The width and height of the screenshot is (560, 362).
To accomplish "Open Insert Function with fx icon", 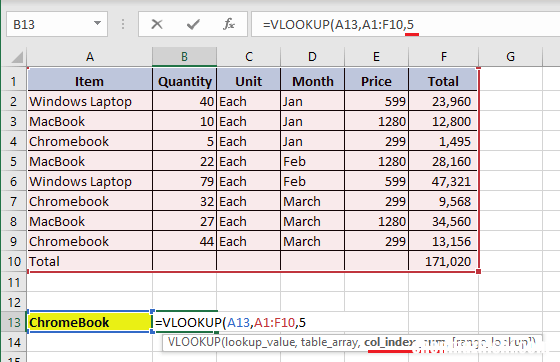I will click(229, 24).
